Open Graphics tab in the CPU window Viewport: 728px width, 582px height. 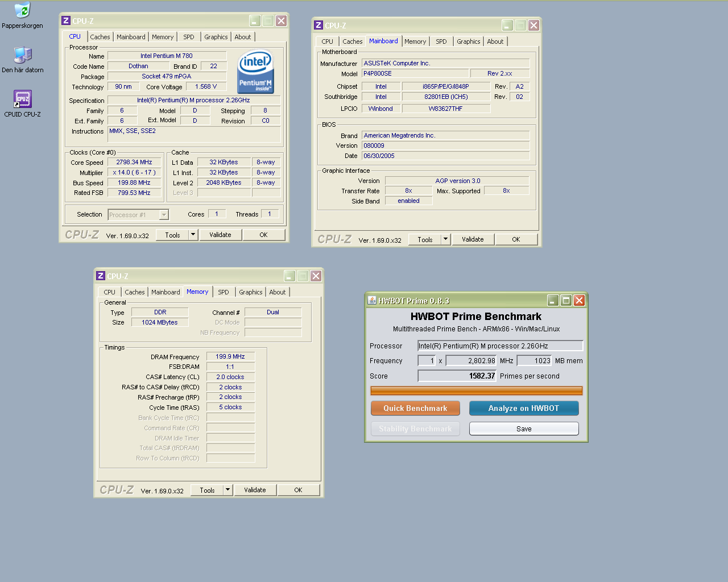[216, 37]
